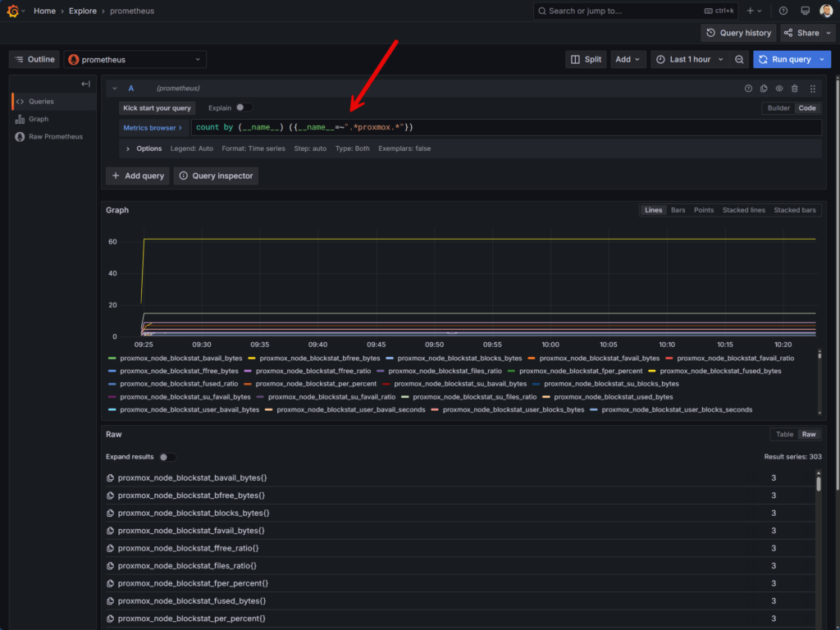
Task: Switch raw results to Table view
Action: coord(784,435)
